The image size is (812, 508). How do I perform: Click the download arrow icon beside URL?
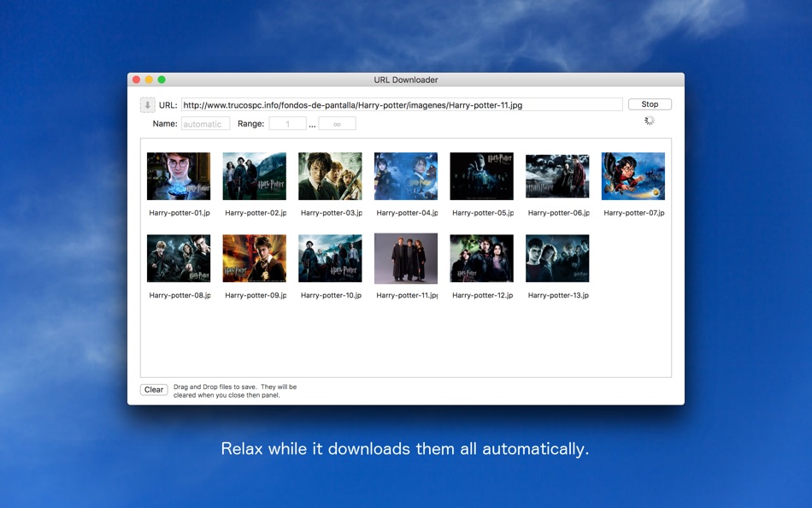pyautogui.click(x=147, y=104)
